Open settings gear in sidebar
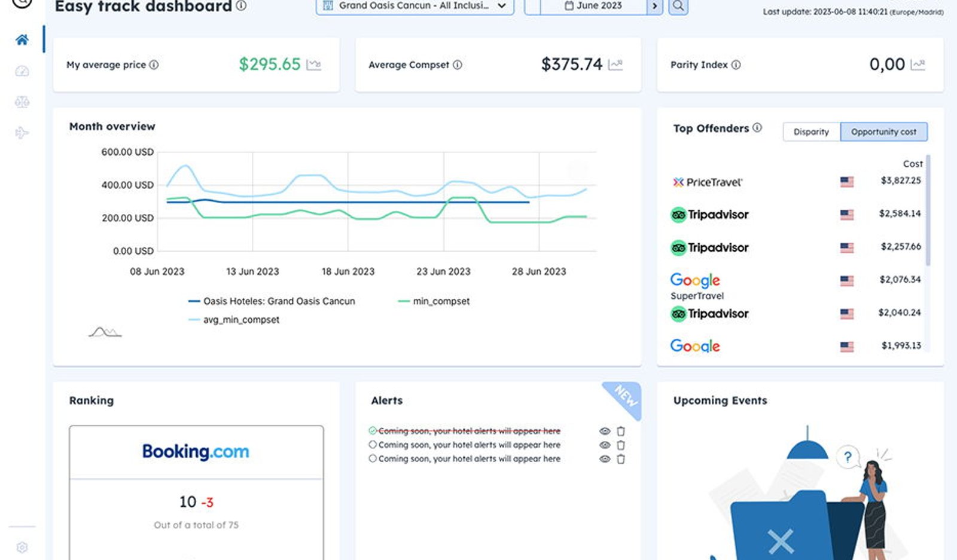Image resolution: width=957 pixels, height=560 pixels. (22, 547)
